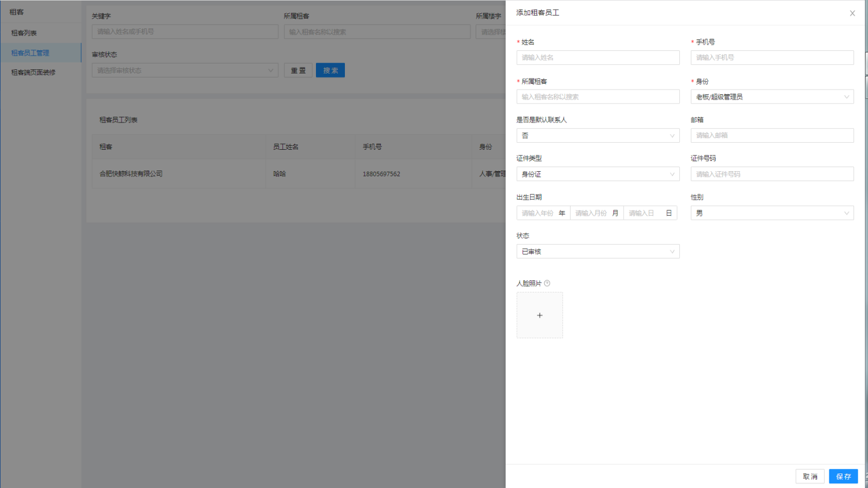The image size is (868, 488).
Task: Focus the 邮箱 input field
Action: click(772, 135)
